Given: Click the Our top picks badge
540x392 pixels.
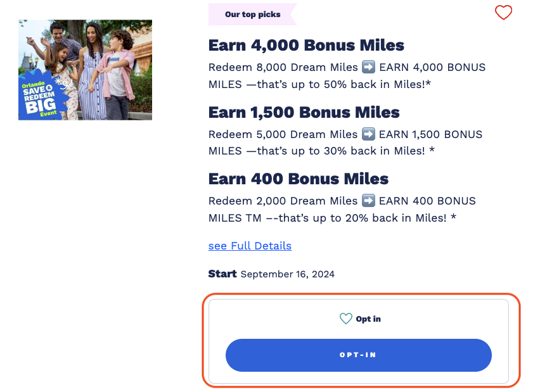Looking at the screenshot, I should click(x=252, y=14).
